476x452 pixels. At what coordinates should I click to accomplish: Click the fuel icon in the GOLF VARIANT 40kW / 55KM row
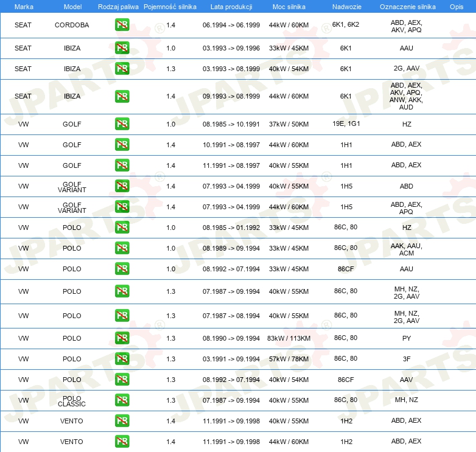pos(122,186)
